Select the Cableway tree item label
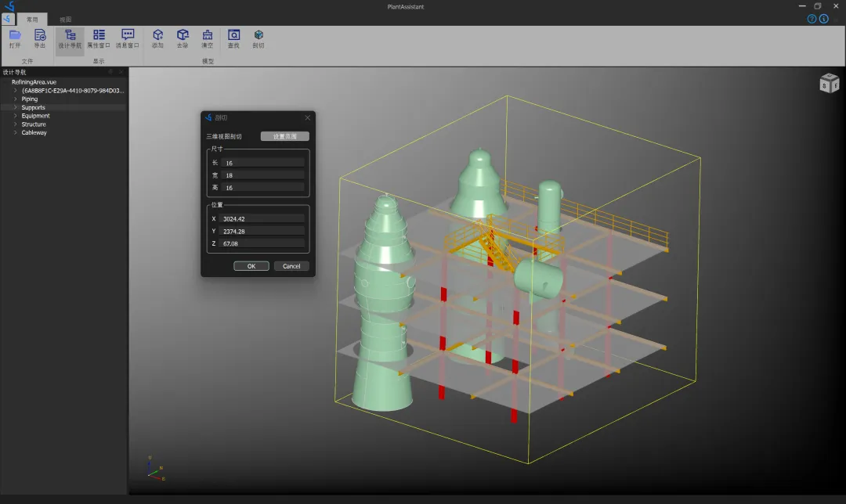 coord(34,132)
